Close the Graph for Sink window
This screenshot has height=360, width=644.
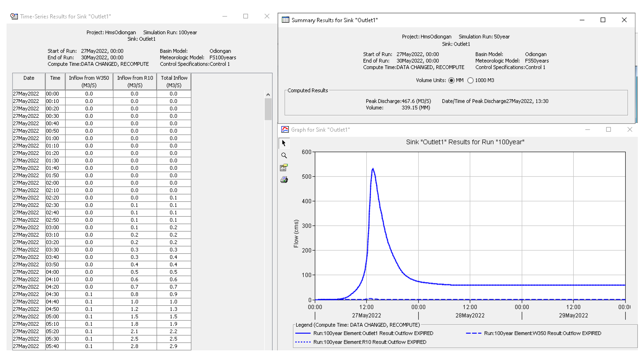click(x=629, y=129)
